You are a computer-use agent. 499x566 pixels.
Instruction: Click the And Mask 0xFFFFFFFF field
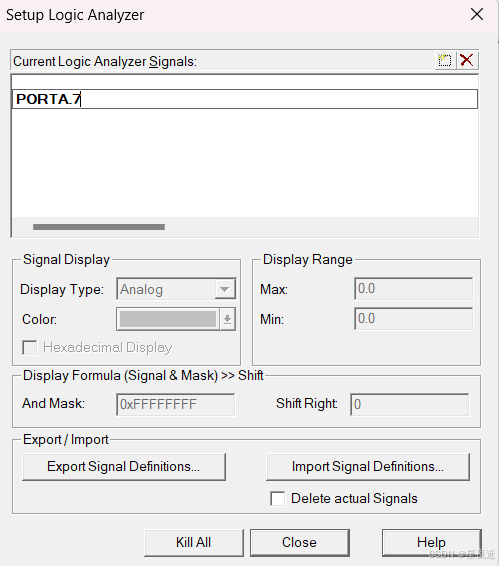coord(175,404)
